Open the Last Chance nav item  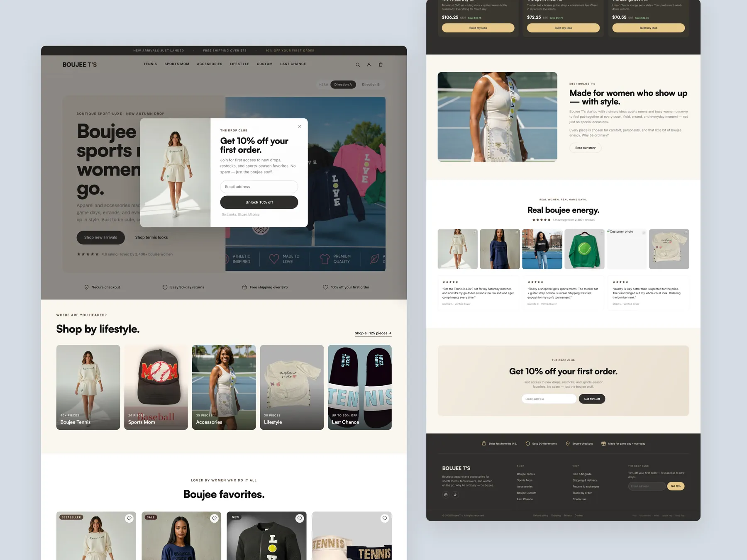[293, 64]
